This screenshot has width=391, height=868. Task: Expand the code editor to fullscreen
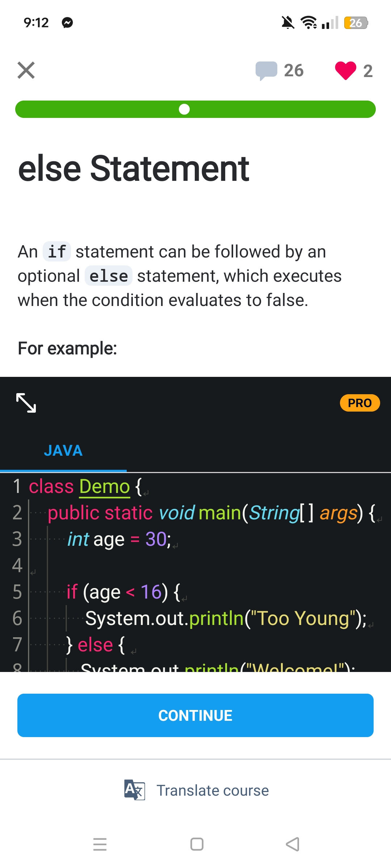coord(26,403)
